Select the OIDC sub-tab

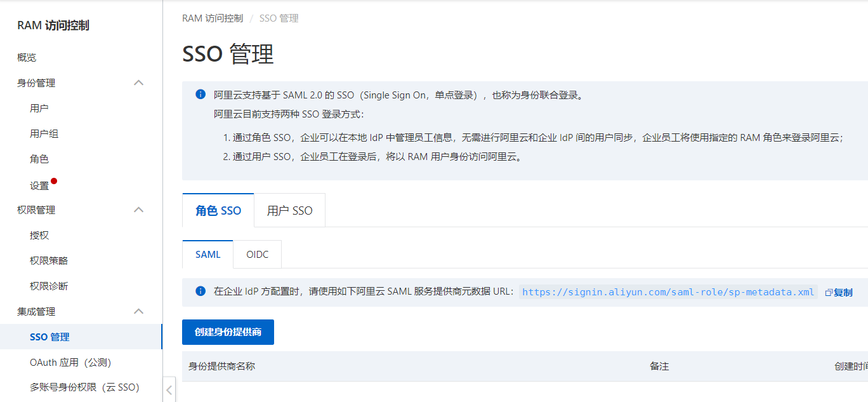click(x=258, y=255)
